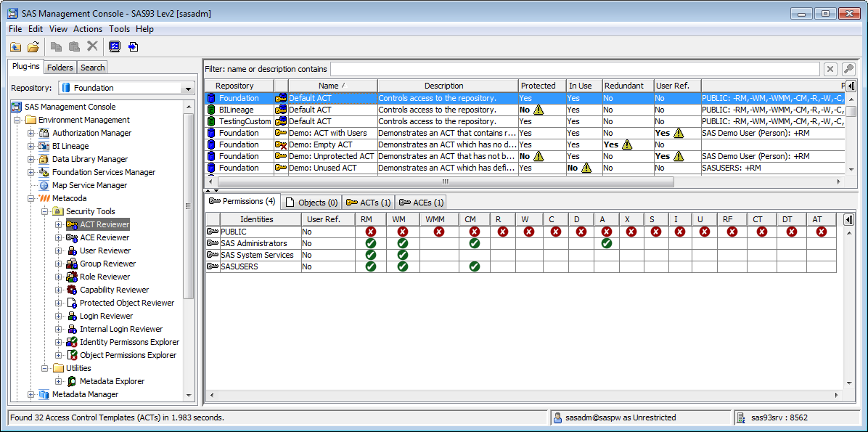
Task: Switch to the Search tab
Action: point(92,68)
